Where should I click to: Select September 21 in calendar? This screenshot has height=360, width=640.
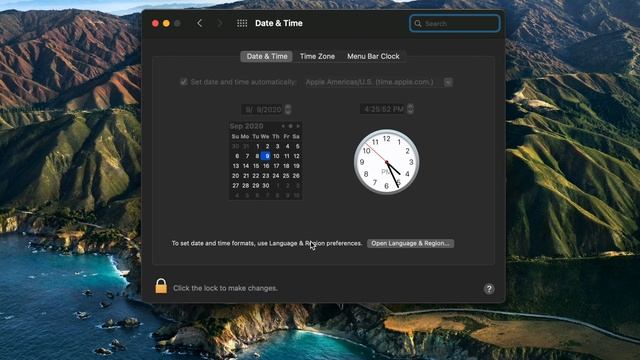246,176
